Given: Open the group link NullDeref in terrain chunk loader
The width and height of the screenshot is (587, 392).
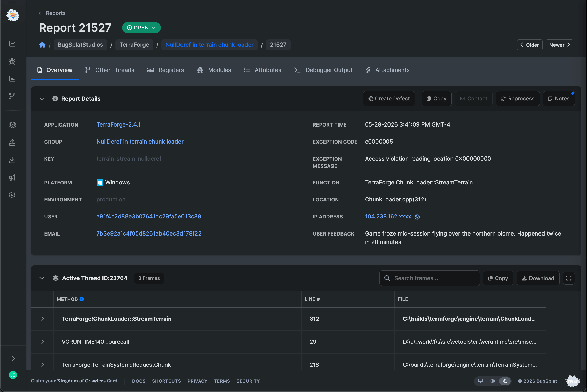Looking at the screenshot, I should [140, 142].
